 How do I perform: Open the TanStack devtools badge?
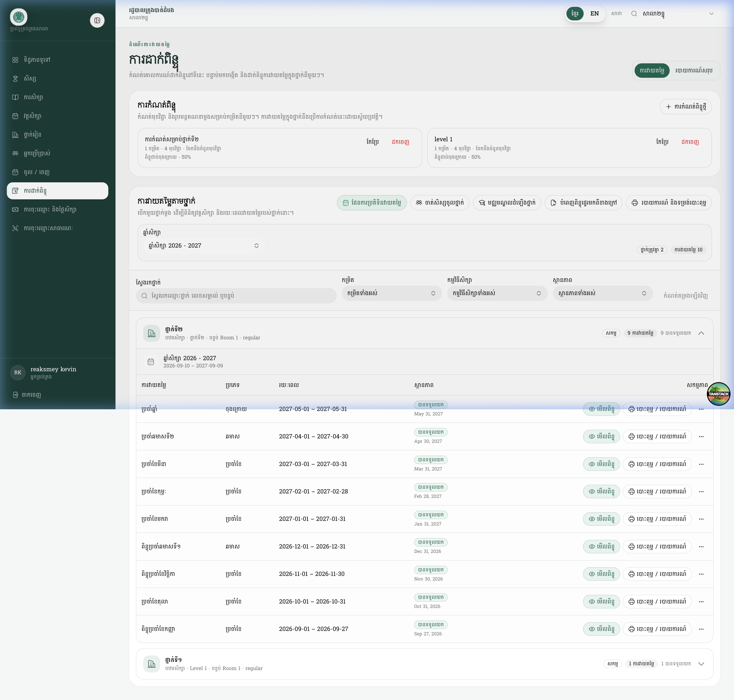point(718,394)
